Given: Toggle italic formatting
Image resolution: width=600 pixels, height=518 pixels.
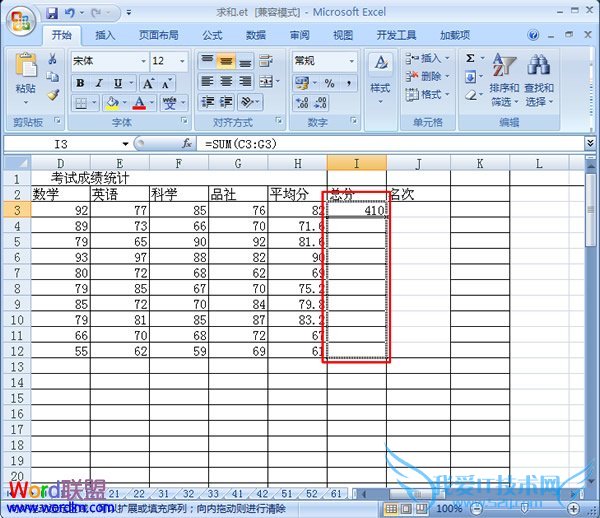Looking at the screenshot, I should [99, 83].
